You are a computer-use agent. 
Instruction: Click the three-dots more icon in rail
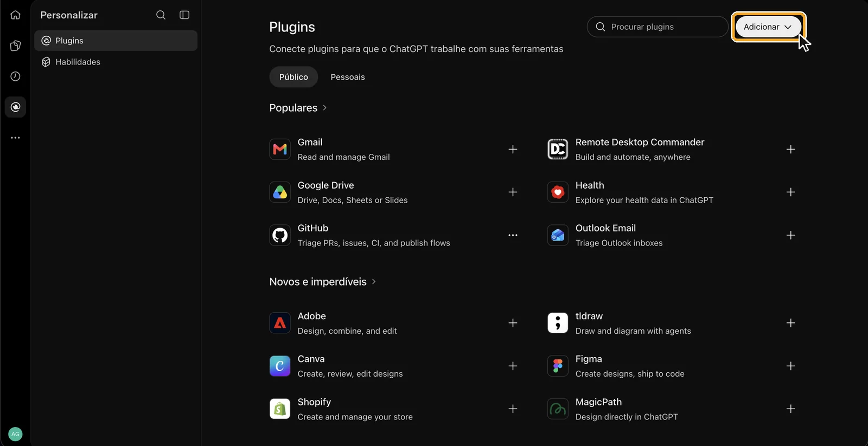pos(15,138)
